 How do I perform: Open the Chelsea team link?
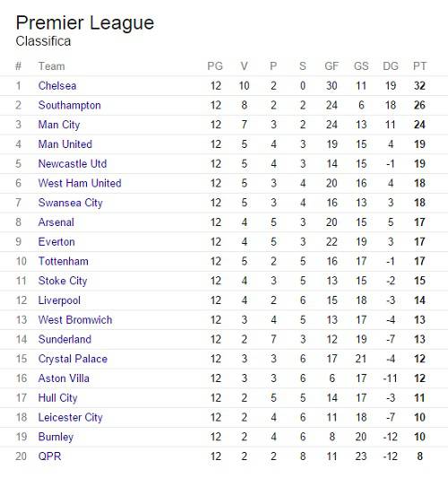click(57, 86)
